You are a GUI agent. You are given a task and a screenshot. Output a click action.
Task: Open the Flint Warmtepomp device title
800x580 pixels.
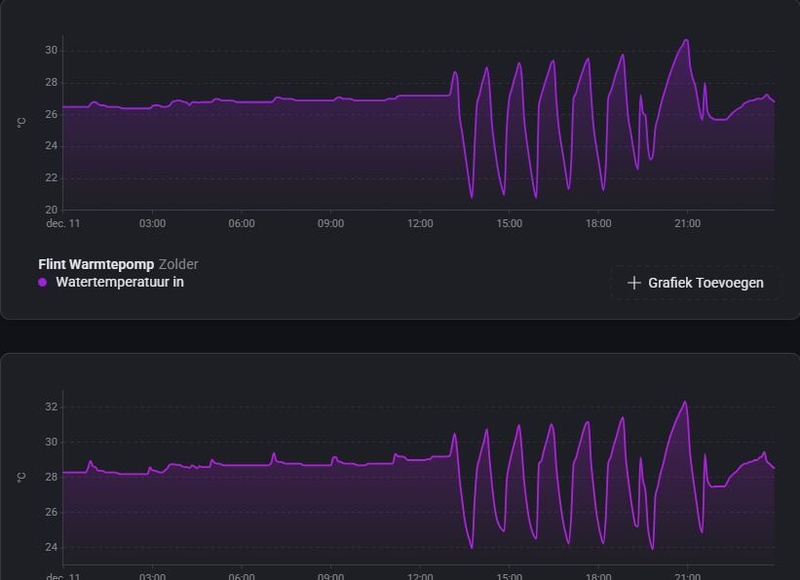tap(96, 264)
